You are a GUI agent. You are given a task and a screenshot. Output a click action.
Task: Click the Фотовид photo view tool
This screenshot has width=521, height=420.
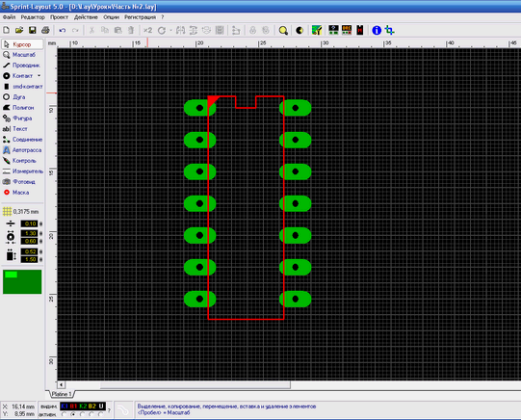[x=22, y=182]
